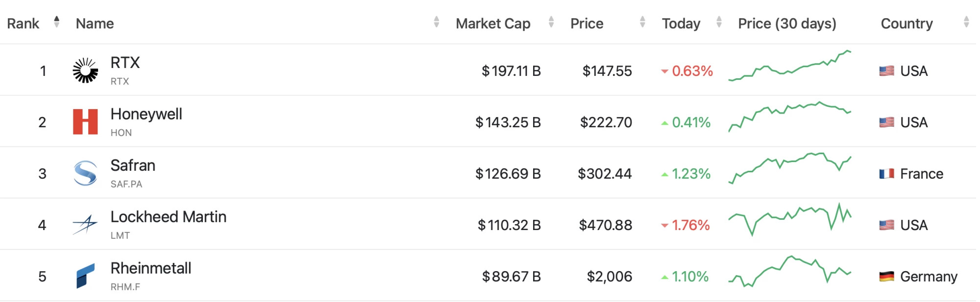Open the Lockheed Martin company link
Image resolution: width=980 pixels, height=302 pixels.
tap(169, 217)
